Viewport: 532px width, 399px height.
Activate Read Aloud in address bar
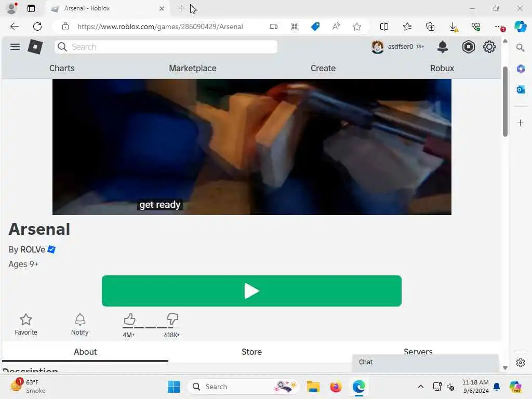point(336,26)
